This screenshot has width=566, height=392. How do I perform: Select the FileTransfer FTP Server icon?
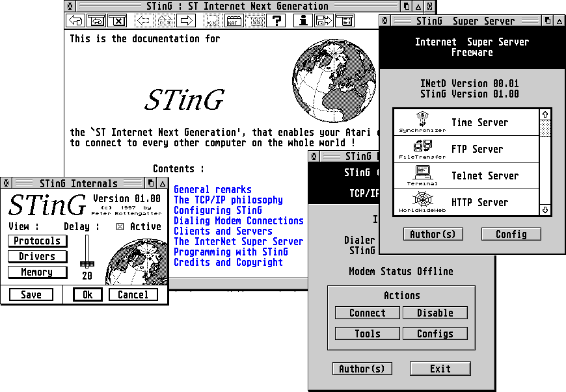[422, 150]
